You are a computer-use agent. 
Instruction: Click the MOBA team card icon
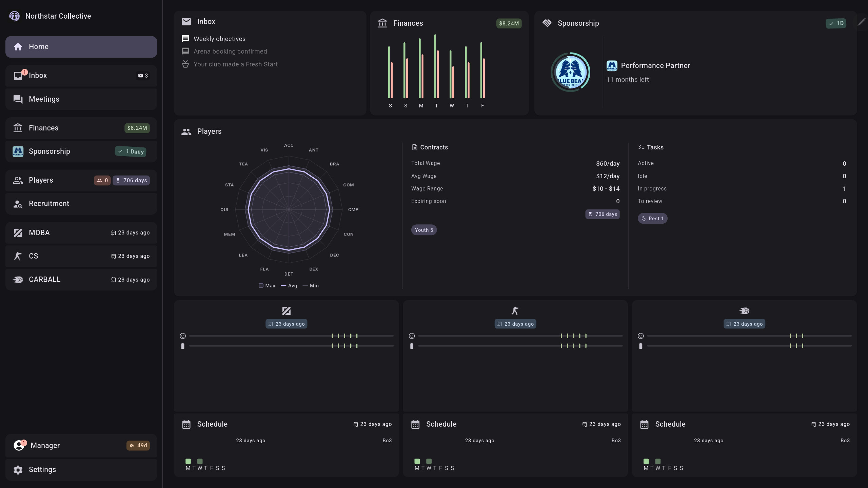click(287, 311)
